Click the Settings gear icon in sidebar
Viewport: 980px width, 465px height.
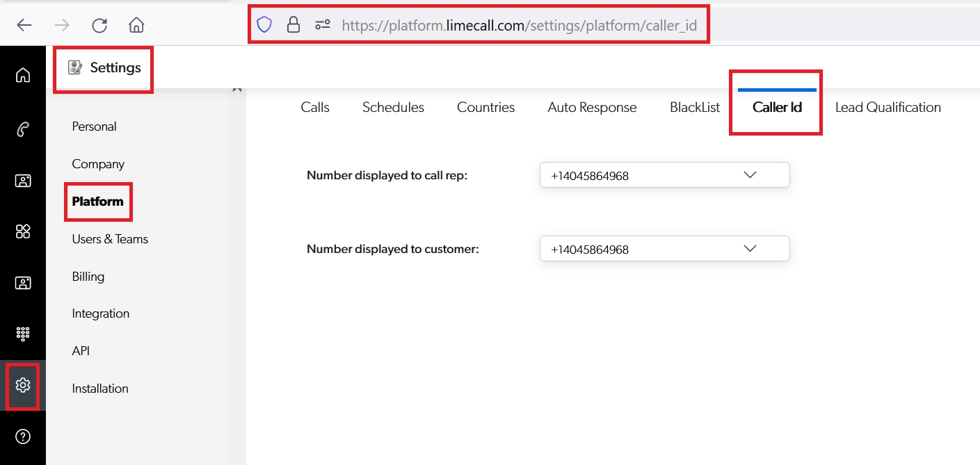click(x=23, y=385)
